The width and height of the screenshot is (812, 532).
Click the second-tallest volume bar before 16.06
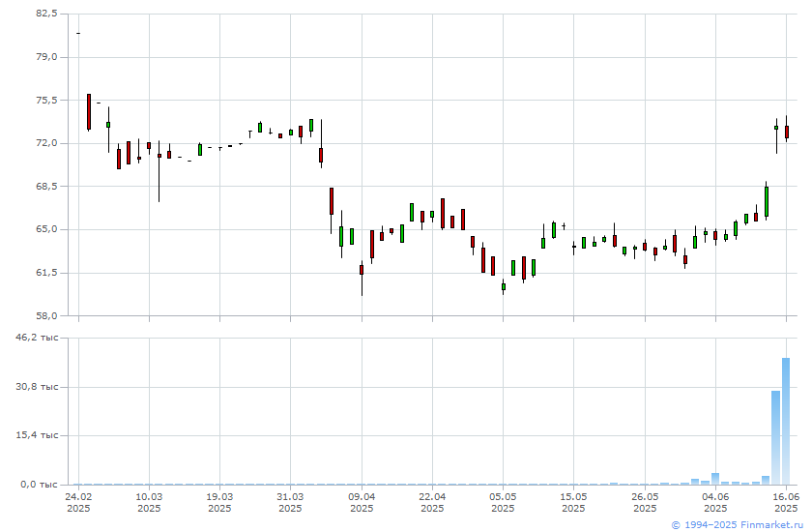pos(775,438)
